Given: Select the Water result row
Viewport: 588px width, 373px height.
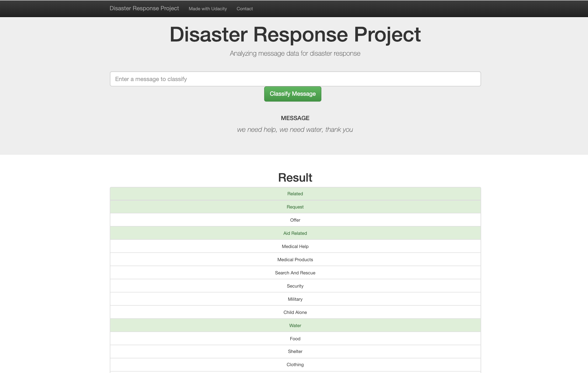Looking at the screenshot, I should 295,325.
